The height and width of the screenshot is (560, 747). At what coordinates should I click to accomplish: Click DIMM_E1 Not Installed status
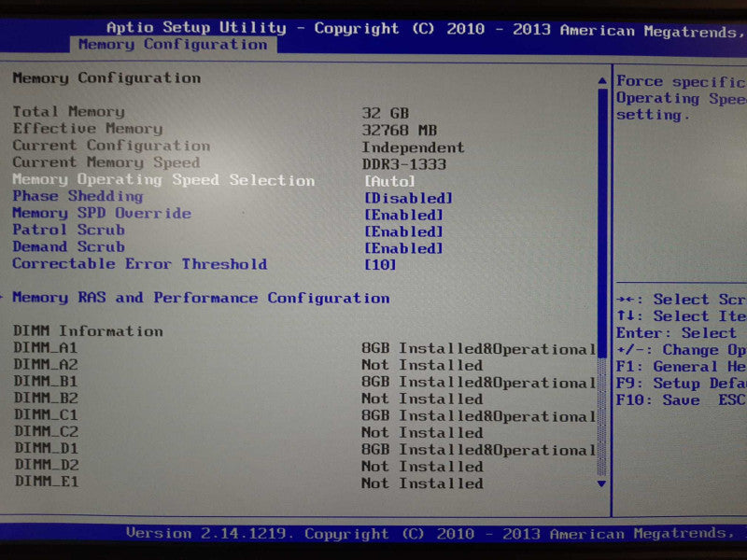click(x=422, y=483)
